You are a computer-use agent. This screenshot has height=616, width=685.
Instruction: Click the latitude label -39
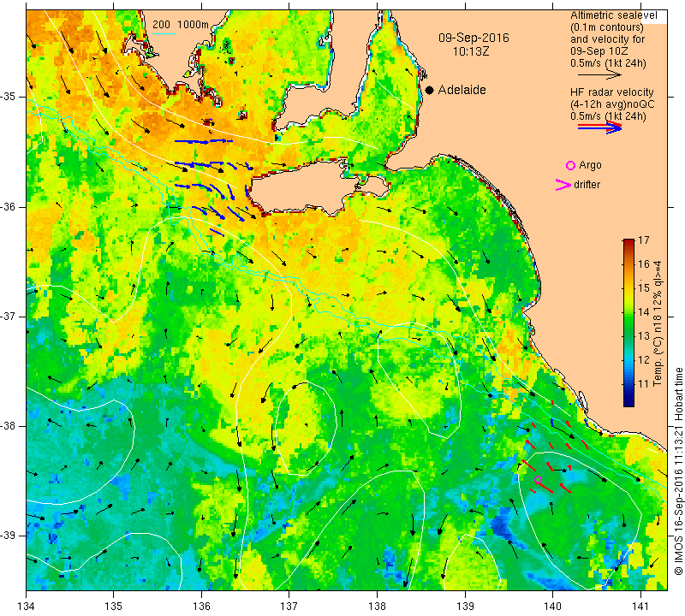tap(9, 536)
